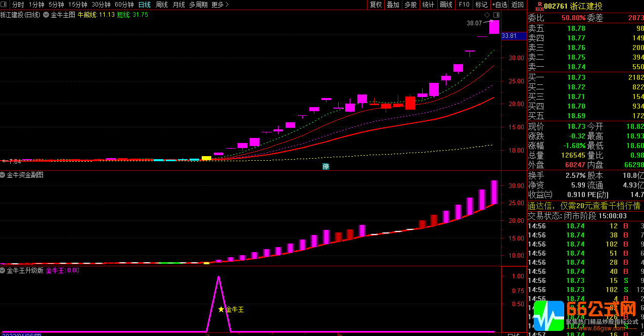The width and height of the screenshot is (644, 336).
Task: Click the 通达信 Level-2 promotion link
Action: [x=584, y=206]
